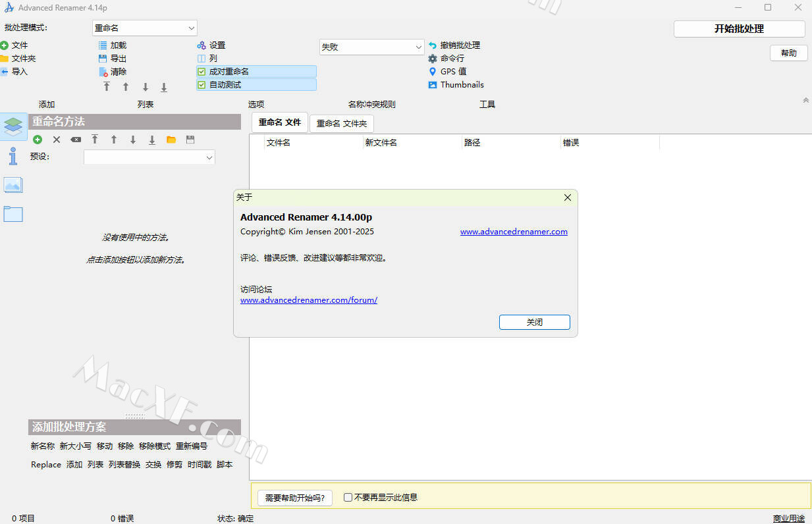Click the Thumbnails picture icon

coord(433,85)
